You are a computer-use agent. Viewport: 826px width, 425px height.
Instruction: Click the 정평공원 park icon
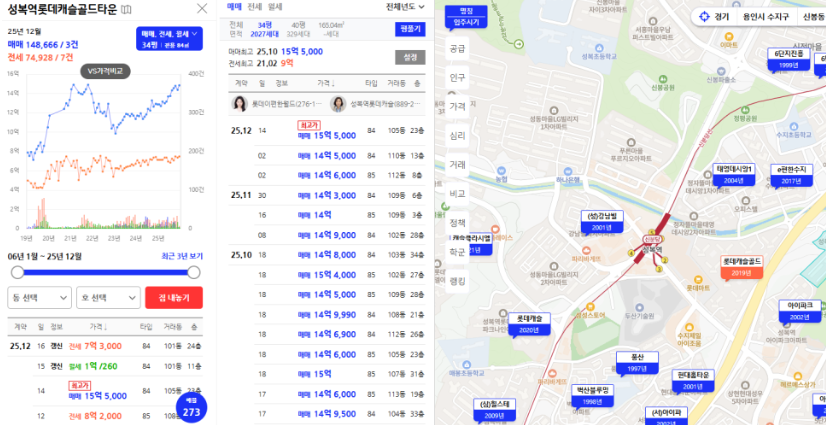tap(745, 110)
